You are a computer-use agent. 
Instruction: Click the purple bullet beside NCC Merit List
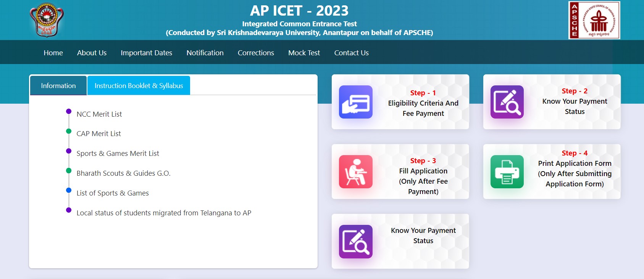pyautogui.click(x=69, y=111)
